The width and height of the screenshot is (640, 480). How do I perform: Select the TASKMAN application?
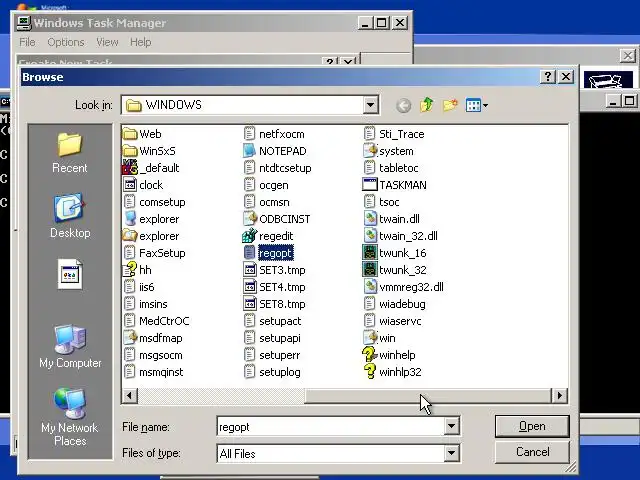(x=395, y=185)
